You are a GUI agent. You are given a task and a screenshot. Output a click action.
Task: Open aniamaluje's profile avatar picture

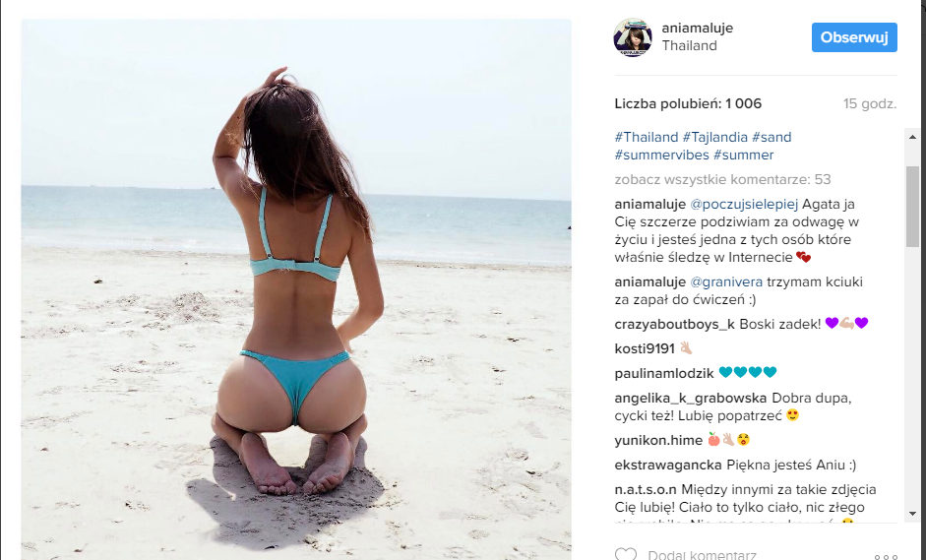[x=633, y=37]
